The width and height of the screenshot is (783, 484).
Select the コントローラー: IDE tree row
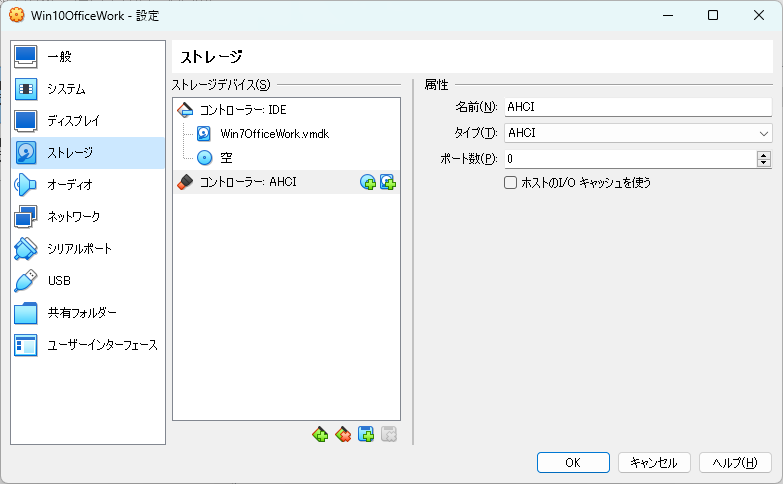[x=286, y=110]
